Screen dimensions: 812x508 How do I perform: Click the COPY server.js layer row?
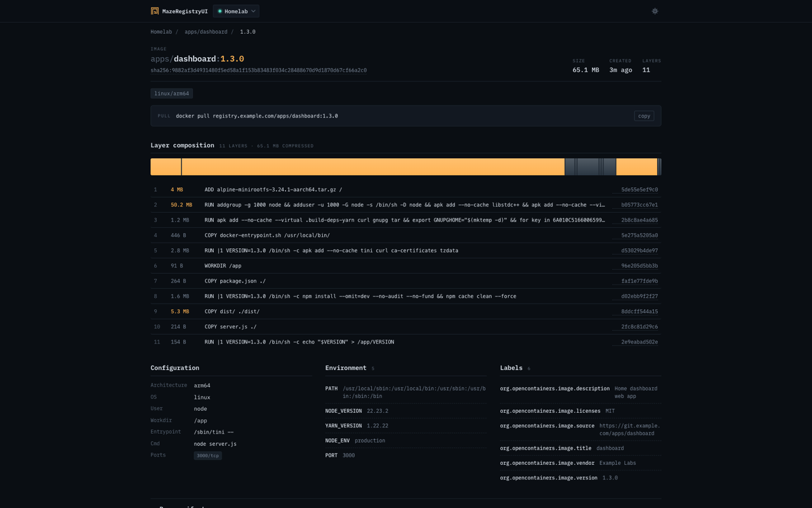(x=406, y=327)
